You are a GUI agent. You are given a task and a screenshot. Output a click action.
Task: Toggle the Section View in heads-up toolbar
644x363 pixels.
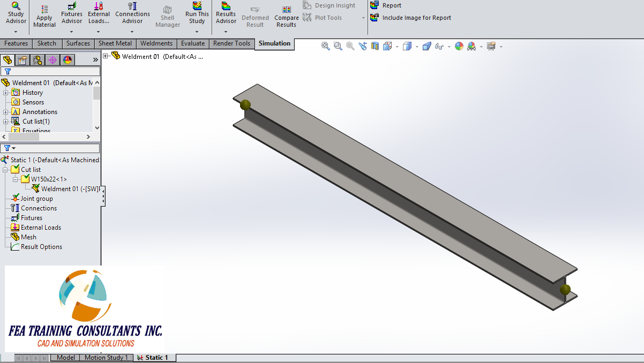375,46
